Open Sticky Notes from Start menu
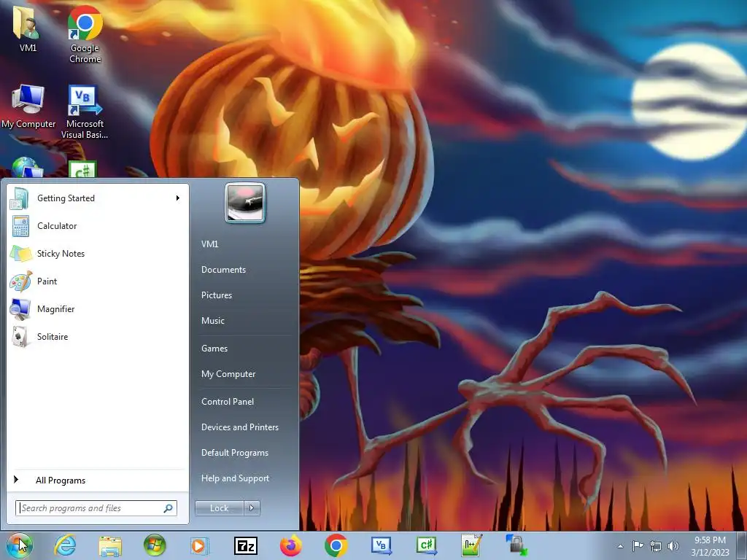This screenshot has height=560, width=747. click(97, 253)
